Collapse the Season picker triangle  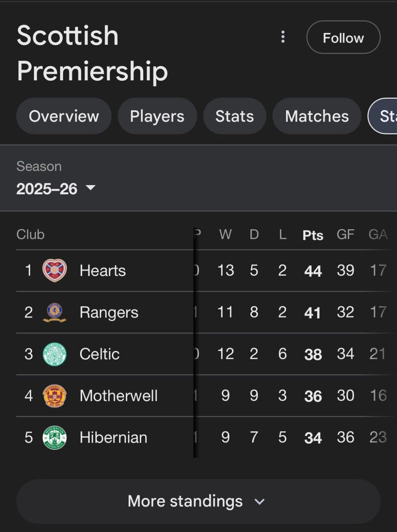(91, 189)
